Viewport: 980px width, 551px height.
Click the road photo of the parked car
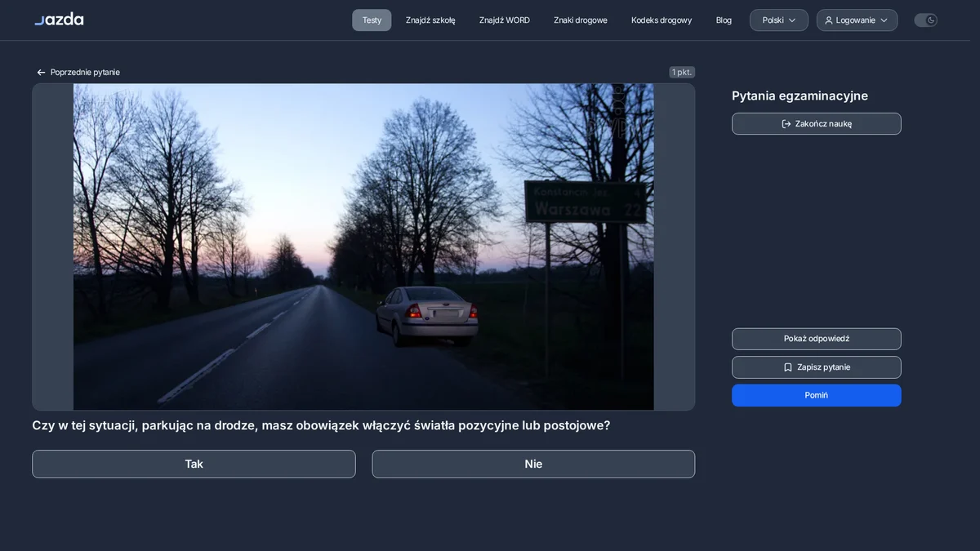pos(363,247)
